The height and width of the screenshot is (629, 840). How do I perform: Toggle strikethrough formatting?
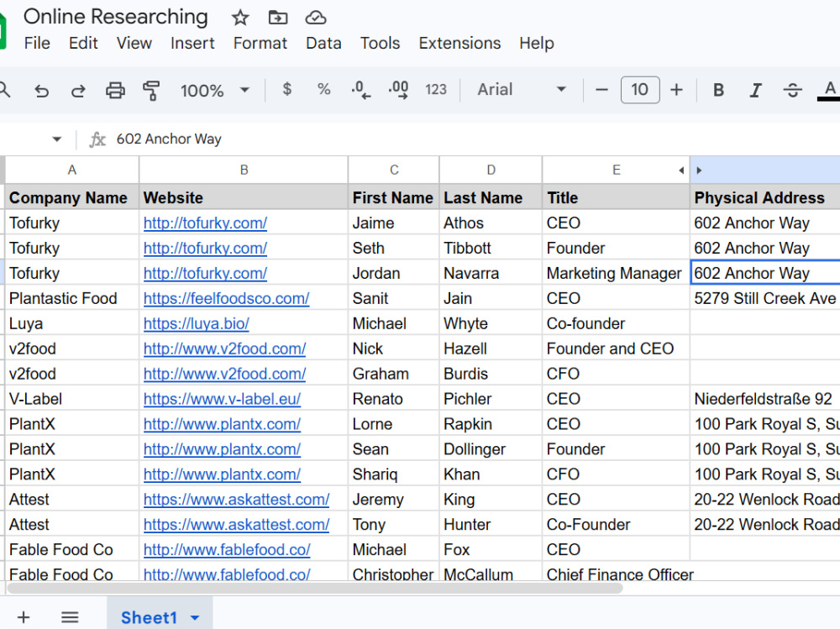pyautogui.click(x=792, y=90)
